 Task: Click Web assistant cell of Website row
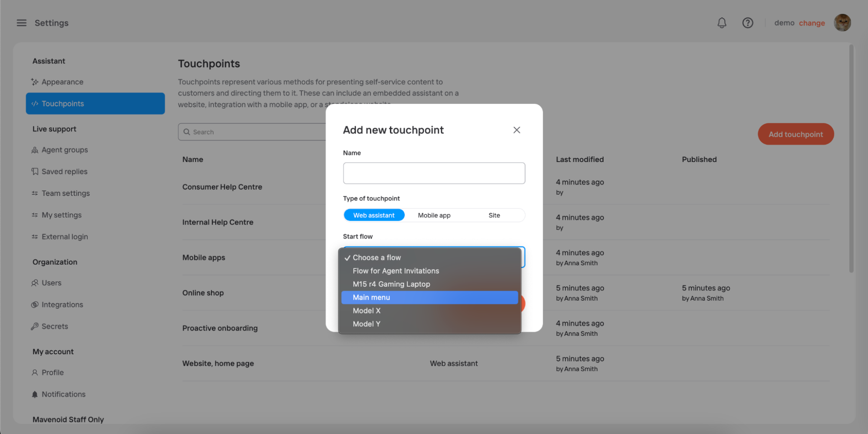(454, 363)
